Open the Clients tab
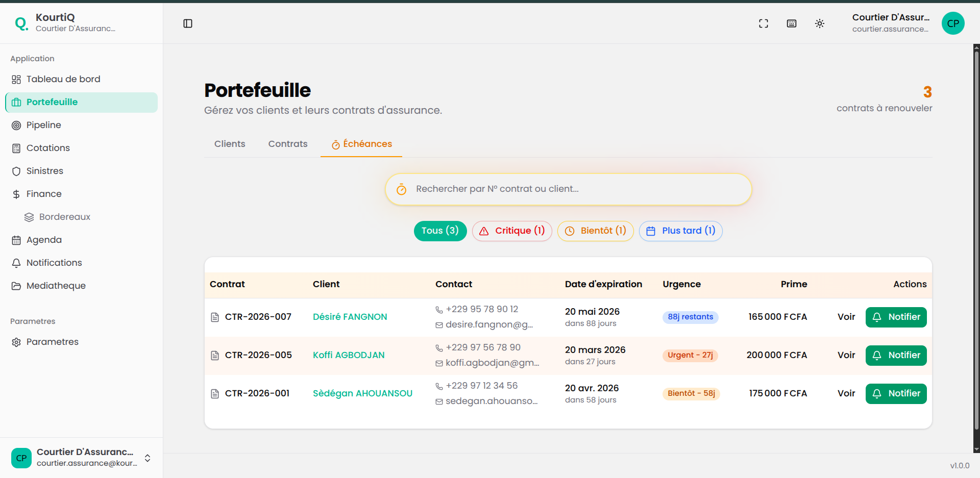Screen dimensions: 980x478 click(x=230, y=143)
